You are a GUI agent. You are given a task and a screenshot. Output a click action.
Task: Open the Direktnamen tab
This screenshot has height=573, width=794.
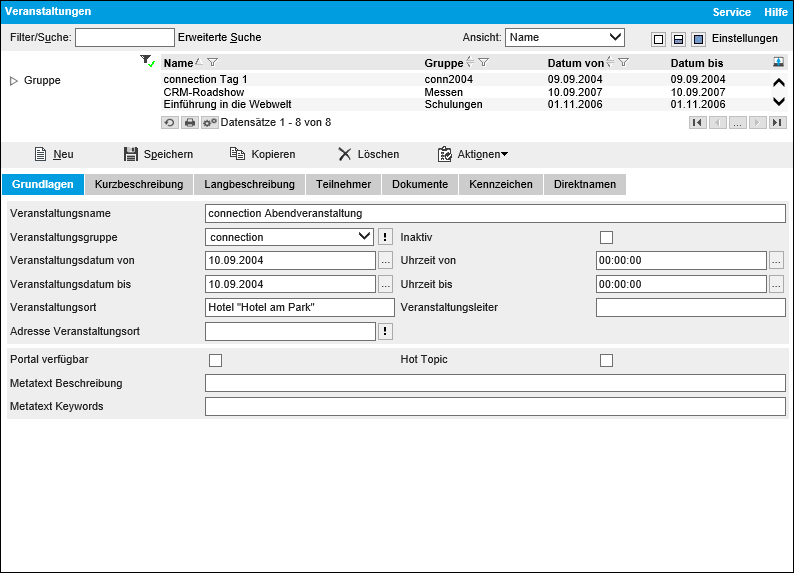[585, 184]
